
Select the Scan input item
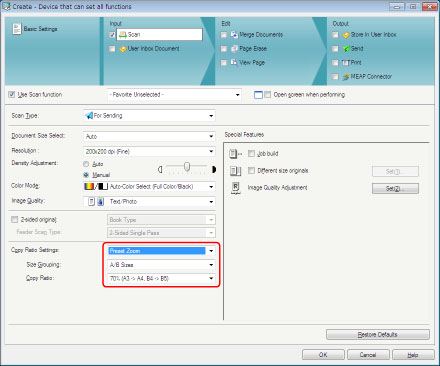(159, 35)
